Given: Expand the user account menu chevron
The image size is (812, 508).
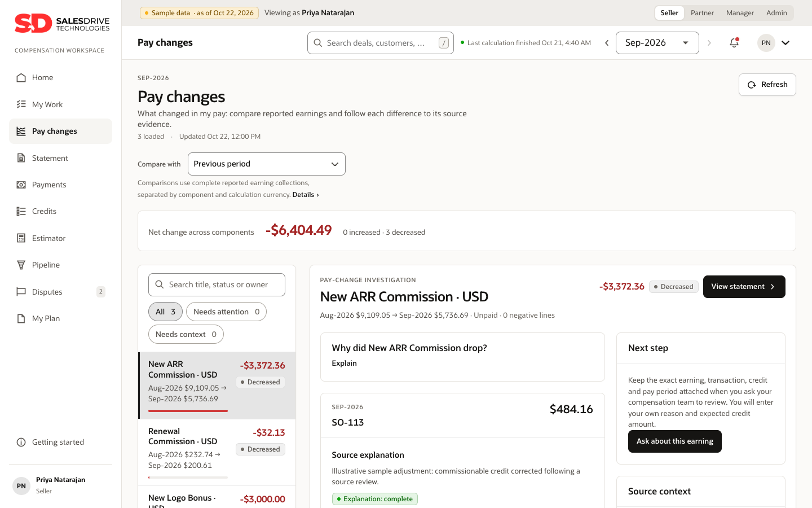Looking at the screenshot, I should [x=785, y=43].
